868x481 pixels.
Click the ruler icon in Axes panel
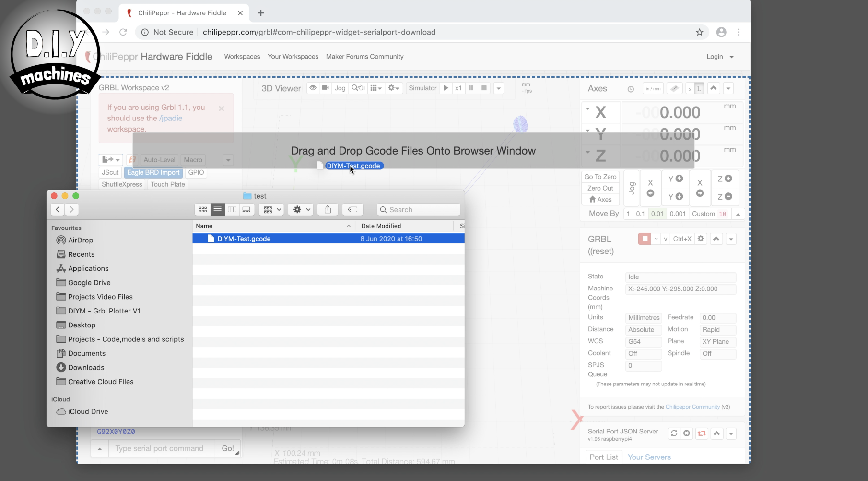pyautogui.click(x=675, y=88)
